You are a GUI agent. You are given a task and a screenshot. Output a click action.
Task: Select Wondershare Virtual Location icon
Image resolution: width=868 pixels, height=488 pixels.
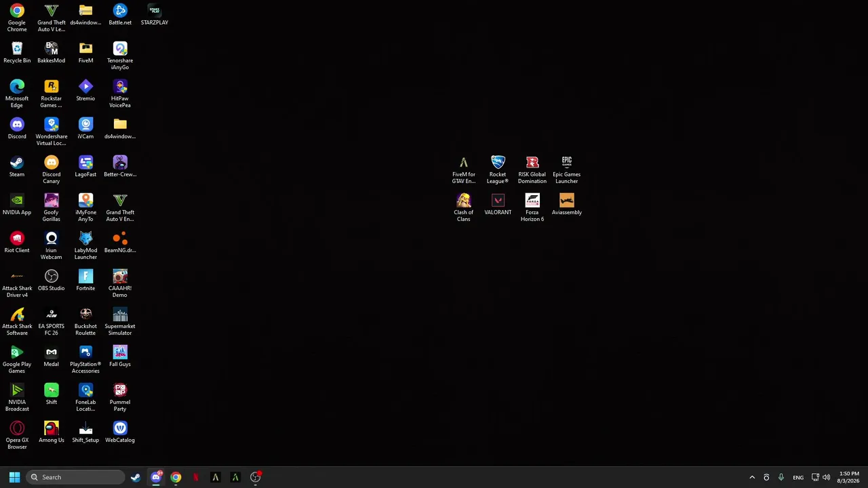(x=52, y=131)
